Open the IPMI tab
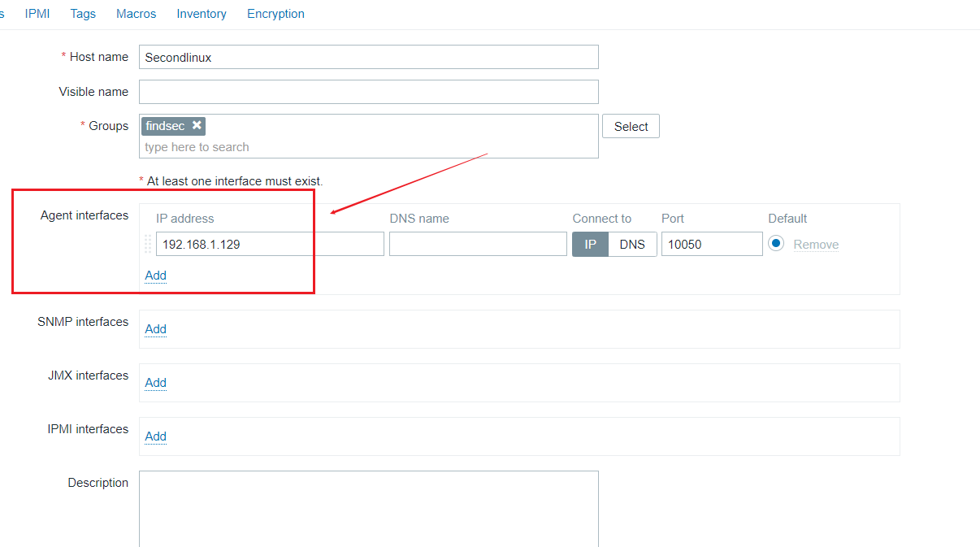 tap(37, 13)
